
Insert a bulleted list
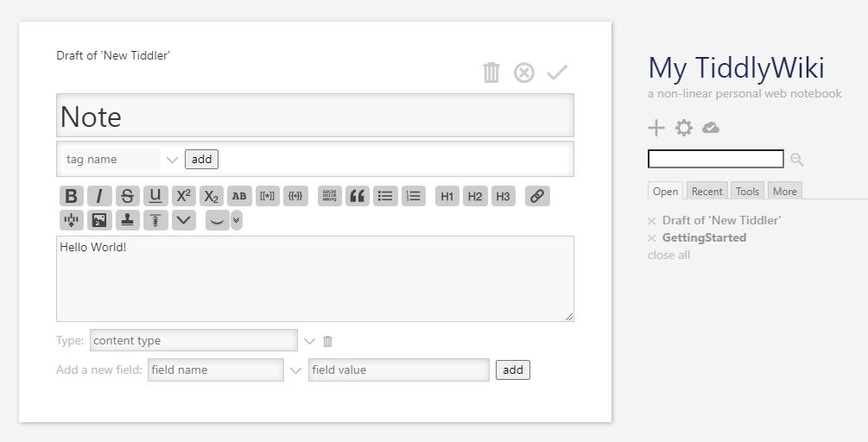(385, 196)
